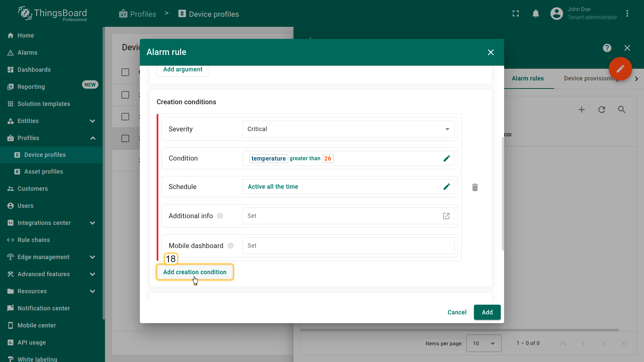The width and height of the screenshot is (644, 362).
Task: Edit the temperature condition with pencil icon
Action: [446, 159]
